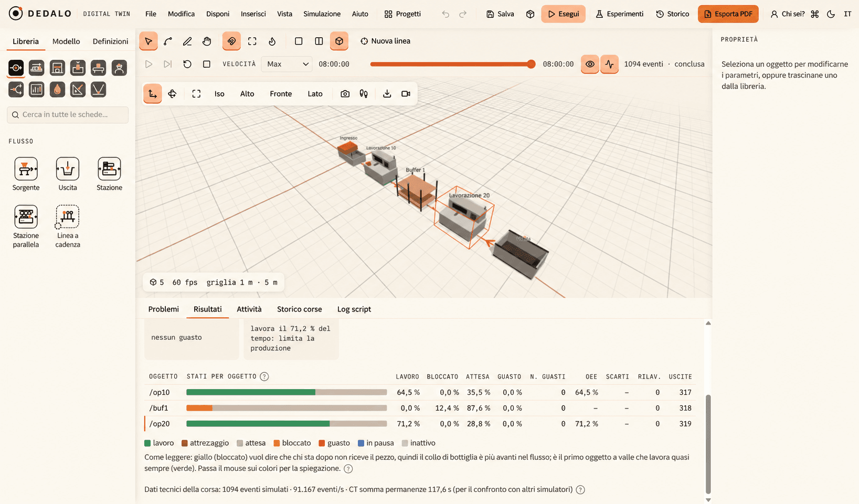Open the Velocità Max dropdown
Viewport: 859px width, 504px height.
click(287, 64)
